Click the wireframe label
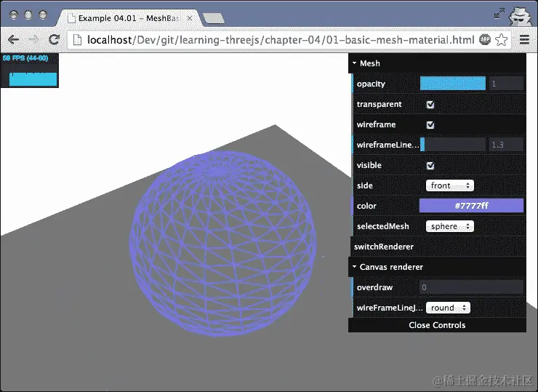Screen dimensions: 538x392 point(376,124)
